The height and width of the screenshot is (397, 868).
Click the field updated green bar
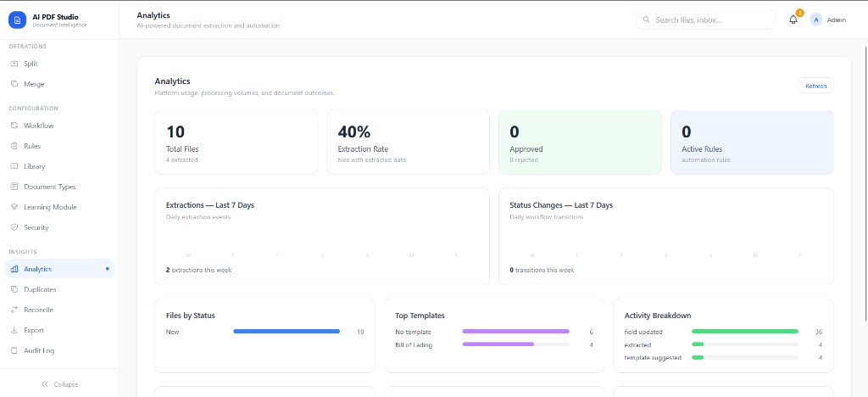(745, 332)
